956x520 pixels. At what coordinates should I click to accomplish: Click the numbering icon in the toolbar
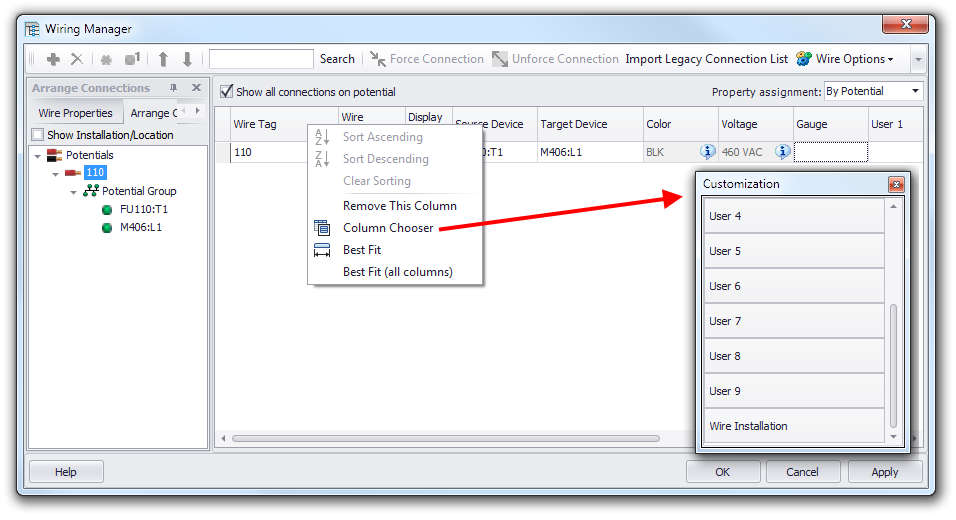coord(132,59)
